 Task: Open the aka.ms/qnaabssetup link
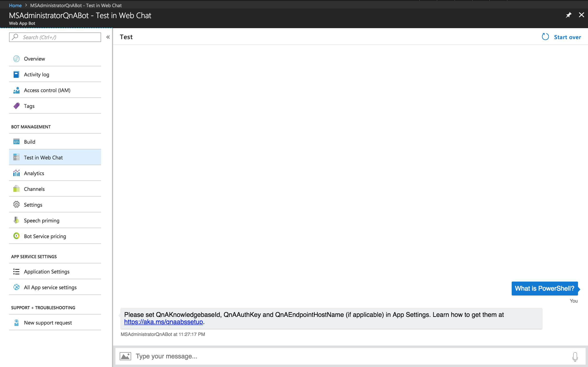pyautogui.click(x=163, y=322)
